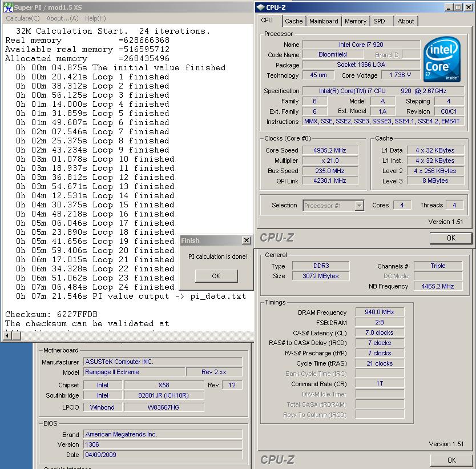Viewport: 476px width, 469px height.
Task: Click the CPU-Z title bar icon
Action: pyautogui.click(x=260, y=7)
